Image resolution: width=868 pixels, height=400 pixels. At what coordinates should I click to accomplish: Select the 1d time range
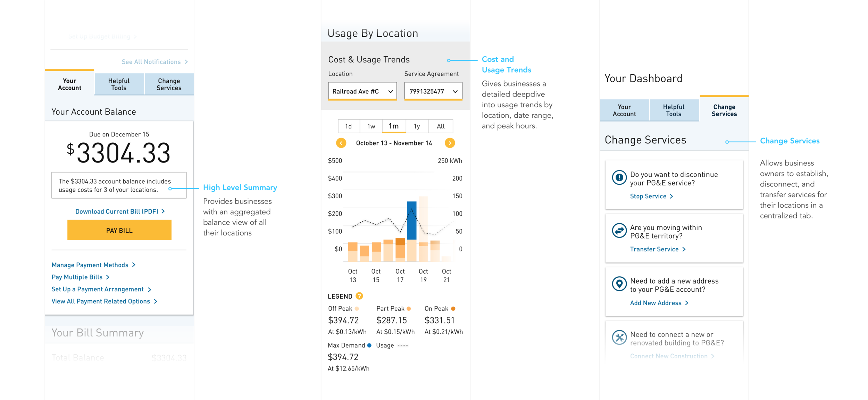click(x=348, y=126)
